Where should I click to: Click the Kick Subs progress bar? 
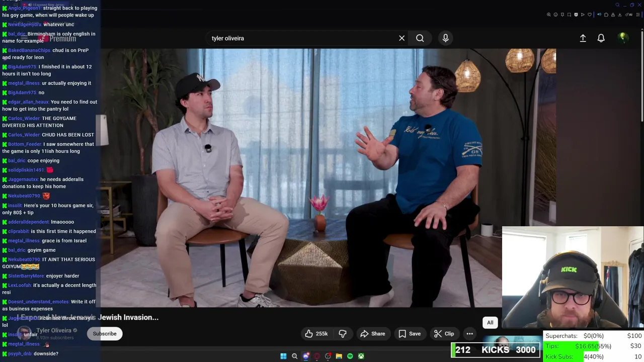(x=593, y=356)
